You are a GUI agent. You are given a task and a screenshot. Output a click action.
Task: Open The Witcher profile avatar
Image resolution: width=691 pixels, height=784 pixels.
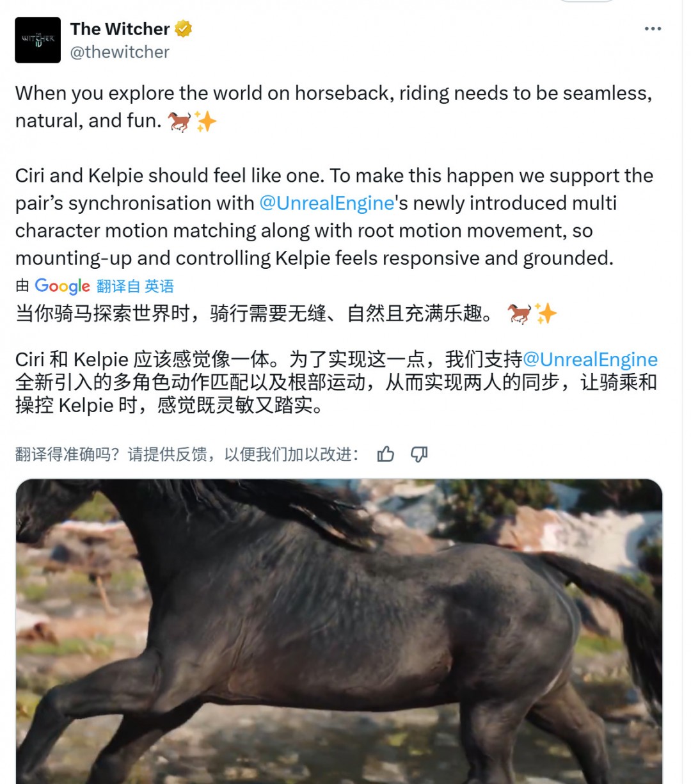coord(38,40)
